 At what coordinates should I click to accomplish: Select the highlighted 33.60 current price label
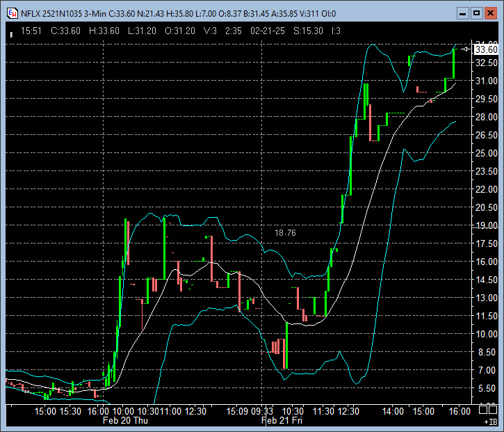[487, 49]
